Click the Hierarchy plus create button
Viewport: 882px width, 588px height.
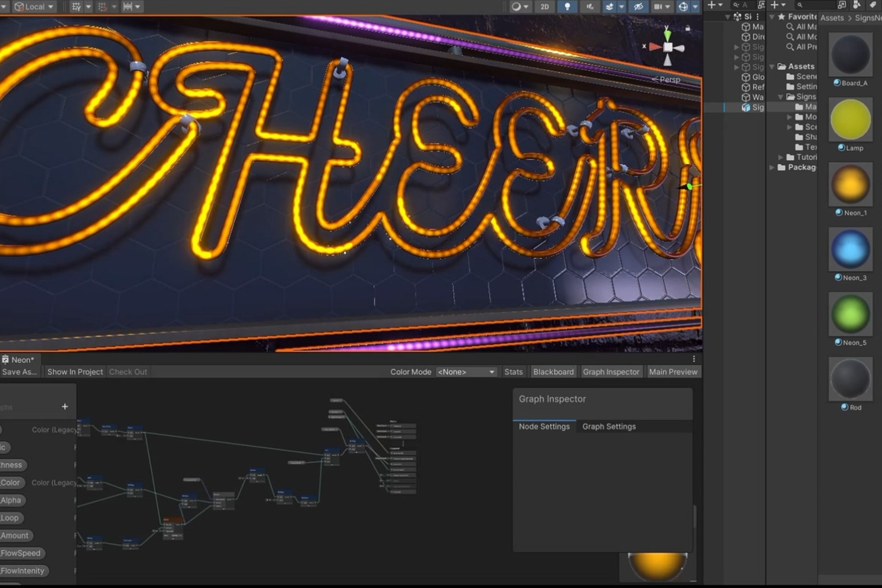715,5
